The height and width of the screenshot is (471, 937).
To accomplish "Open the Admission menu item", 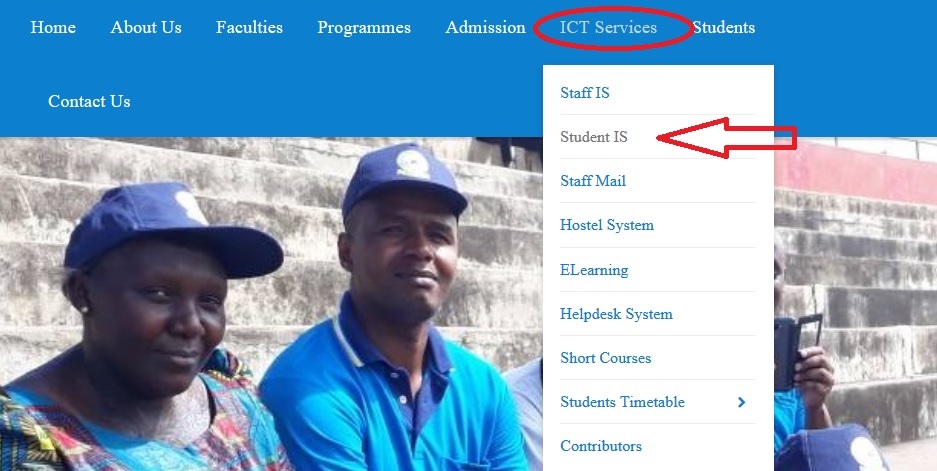I will (x=485, y=27).
